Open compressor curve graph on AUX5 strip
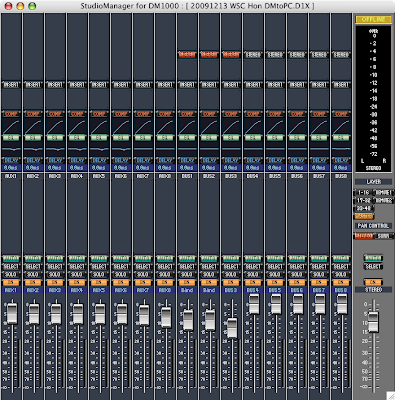This screenshot has height=400, width=395. click(99, 127)
